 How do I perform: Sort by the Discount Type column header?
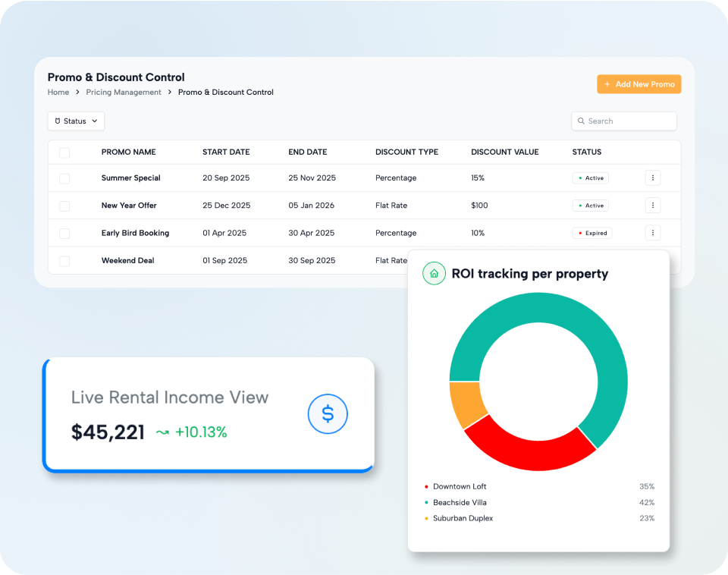[x=406, y=152]
